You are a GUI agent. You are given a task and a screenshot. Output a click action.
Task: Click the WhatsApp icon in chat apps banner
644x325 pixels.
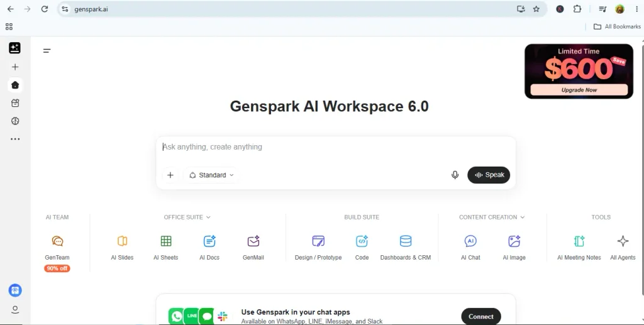tap(176, 316)
